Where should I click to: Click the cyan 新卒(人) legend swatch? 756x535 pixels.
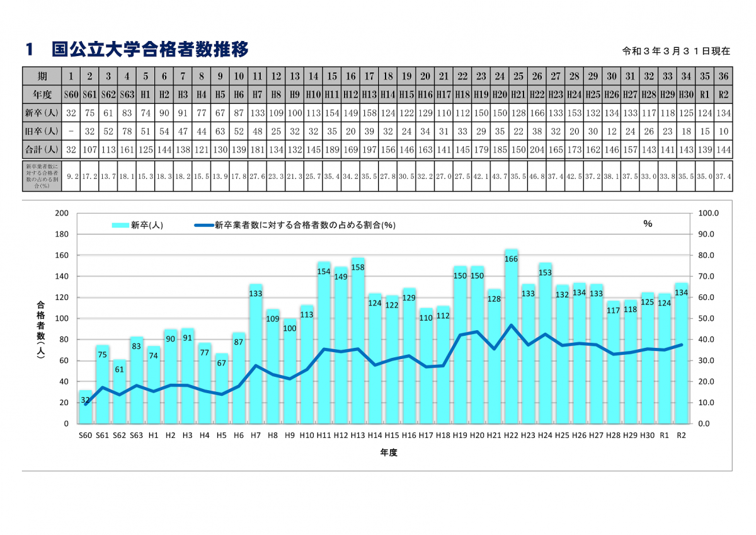click(x=120, y=225)
